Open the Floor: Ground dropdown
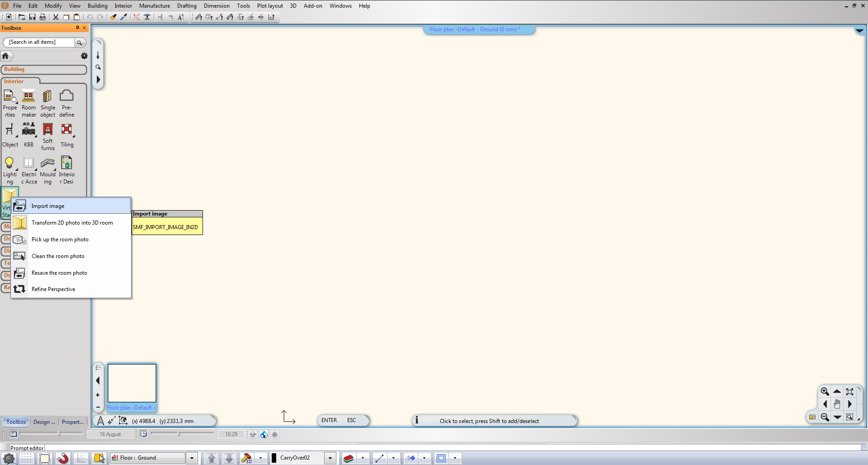This screenshot has height=465, width=868. click(x=192, y=458)
